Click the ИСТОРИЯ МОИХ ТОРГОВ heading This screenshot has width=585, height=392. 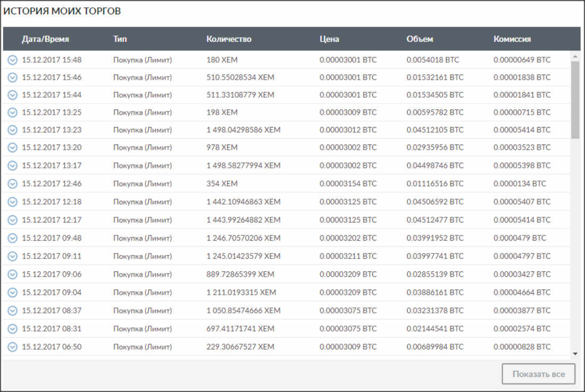(x=62, y=11)
